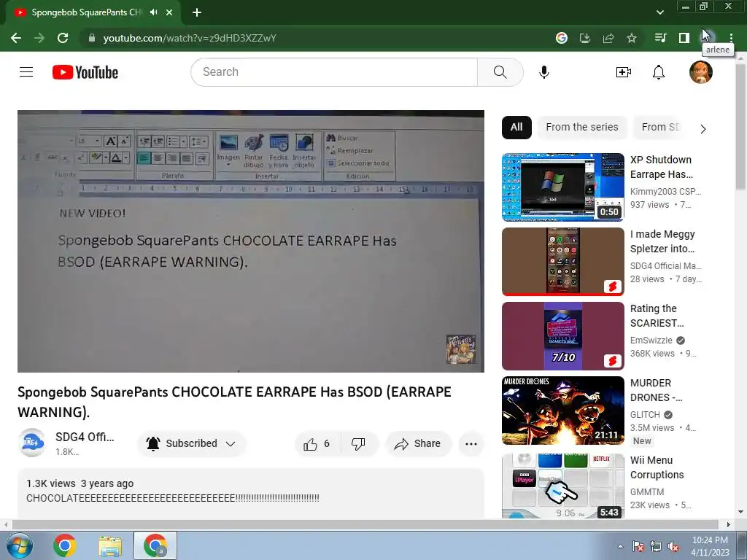Mute the tab using the speaker icon
This screenshot has height=560, width=747.
tap(153, 12)
